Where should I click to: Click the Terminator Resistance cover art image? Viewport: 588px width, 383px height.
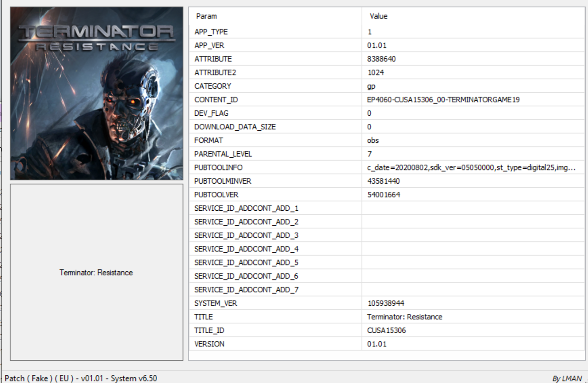tap(97, 93)
